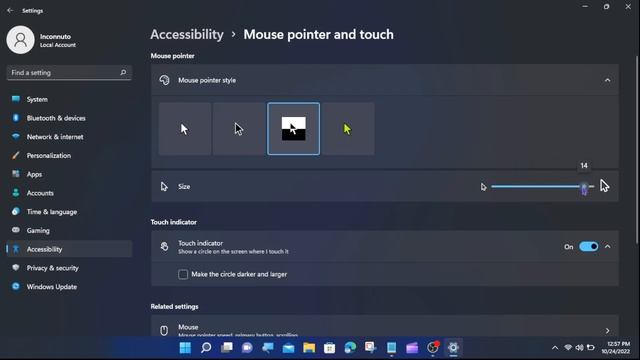Select the white mouse pointer style
The image size is (640, 360).
(x=185, y=129)
